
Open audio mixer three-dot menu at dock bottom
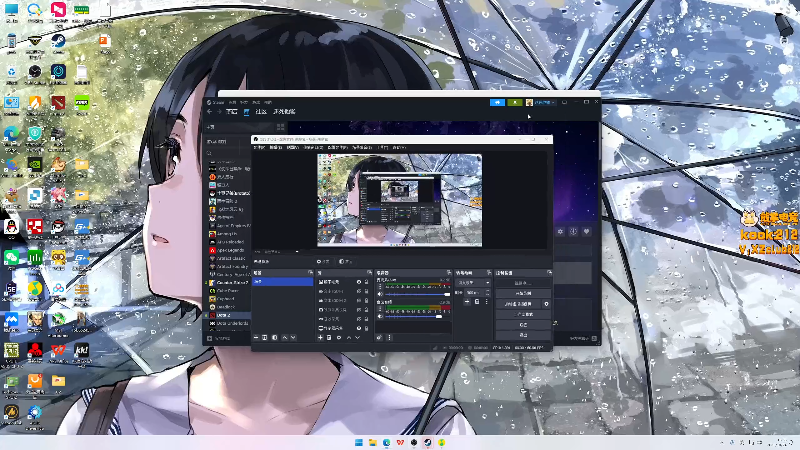389,337
